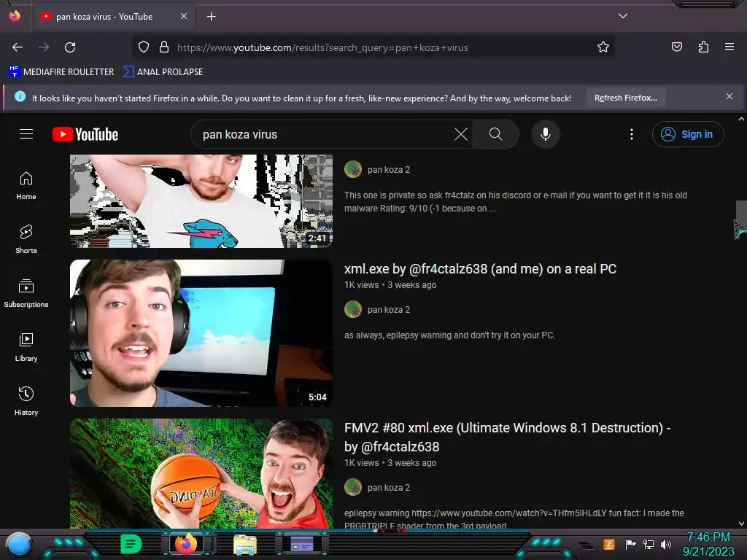This screenshot has width=747, height=560.
Task: Open Windows Start orb
Action: (x=19, y=544)
